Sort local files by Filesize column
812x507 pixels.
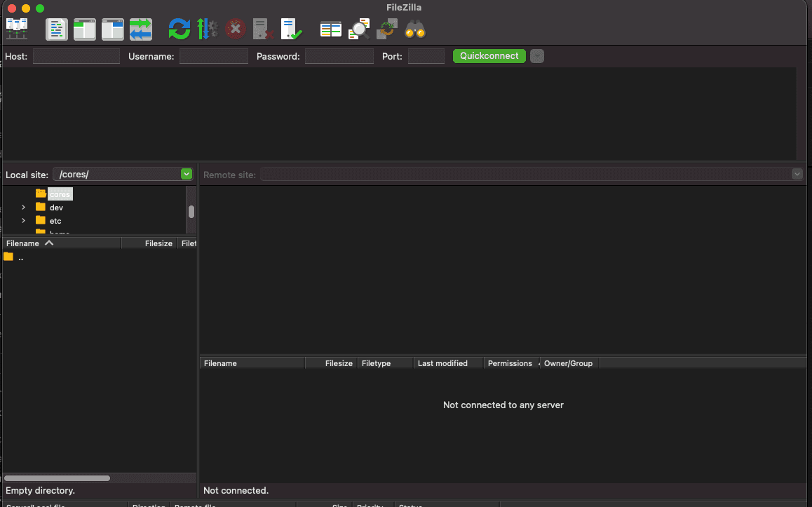pyautogui.click(x=149, y=243)
